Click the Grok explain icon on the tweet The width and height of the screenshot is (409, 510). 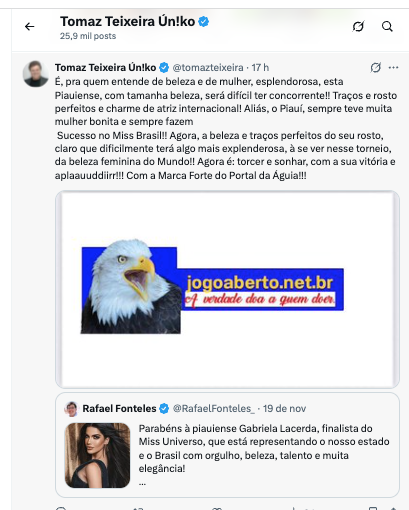pyautogui.click(x=376, y=67)
